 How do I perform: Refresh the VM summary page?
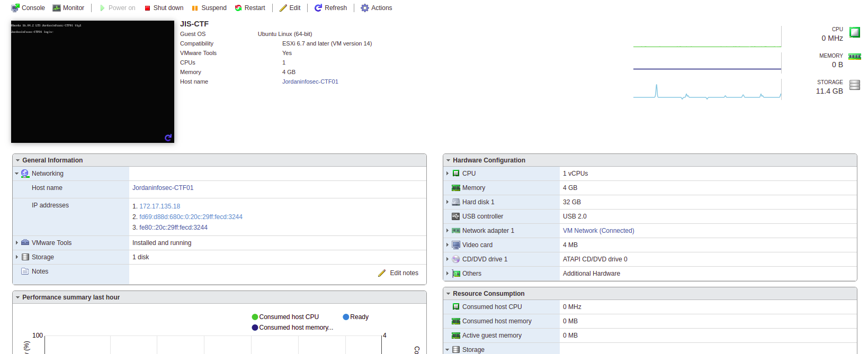click(x=330, y=8)
